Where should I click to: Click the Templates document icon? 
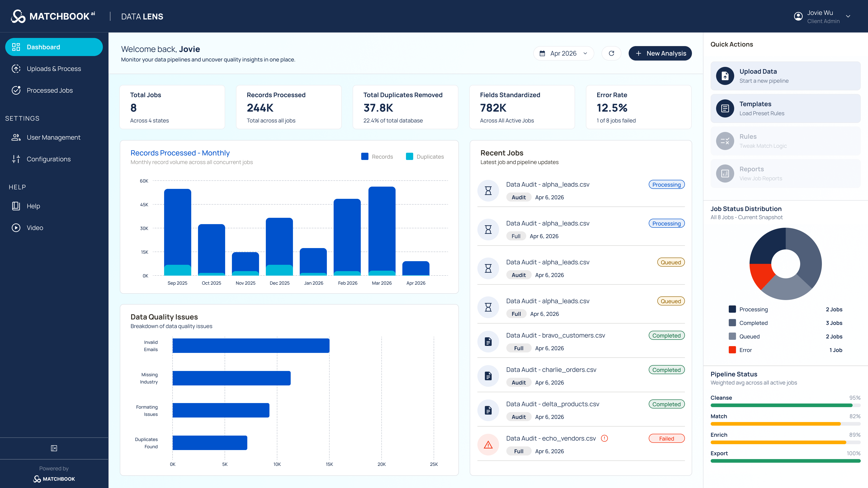pyautogui.click(x=725, y=108)
